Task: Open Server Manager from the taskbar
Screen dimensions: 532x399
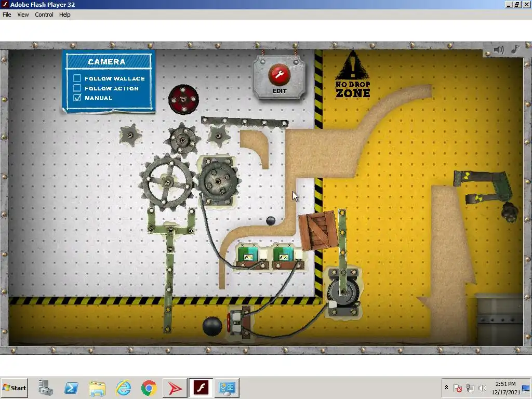Action: 46,388
